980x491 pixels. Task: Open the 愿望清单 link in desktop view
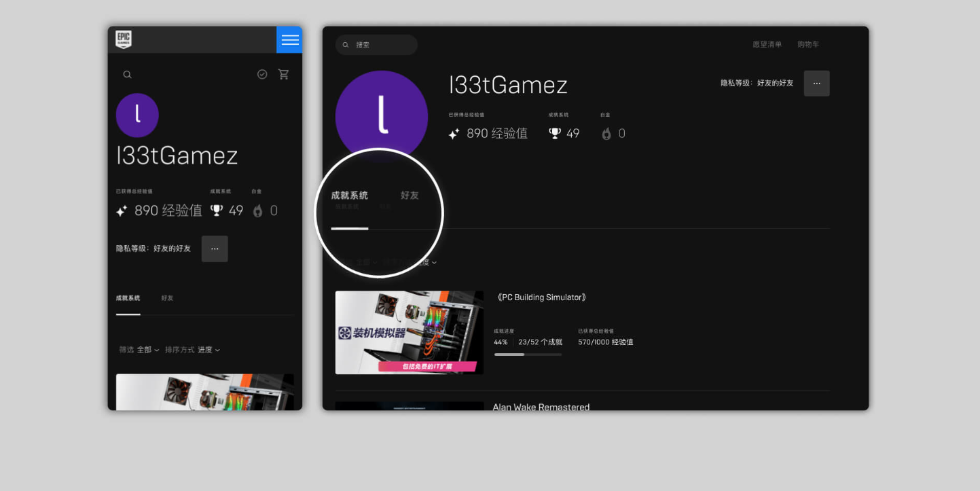[767, 44]
